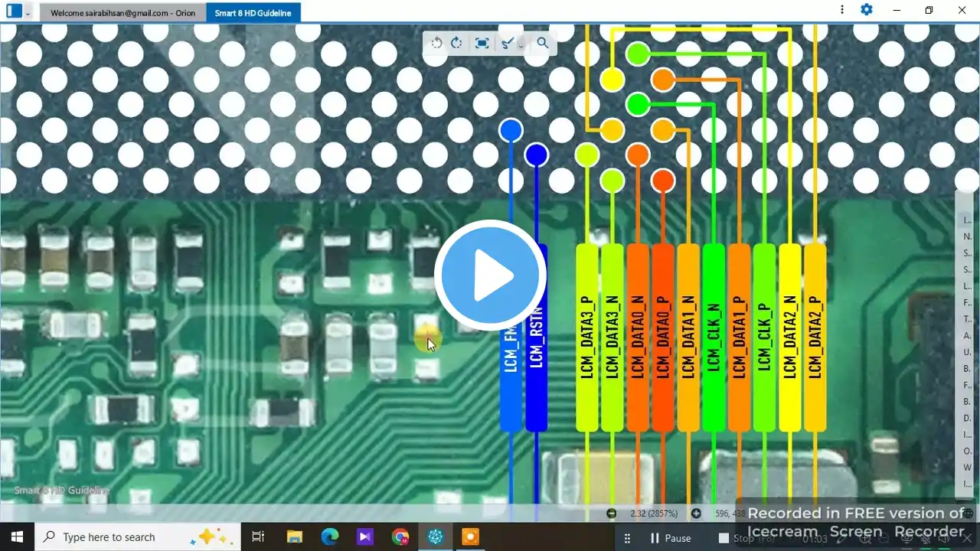The height and width of the screenshot is (551, 980).
Task: Select the LCM_DATA0_N signal label
Action: [638, 337]
